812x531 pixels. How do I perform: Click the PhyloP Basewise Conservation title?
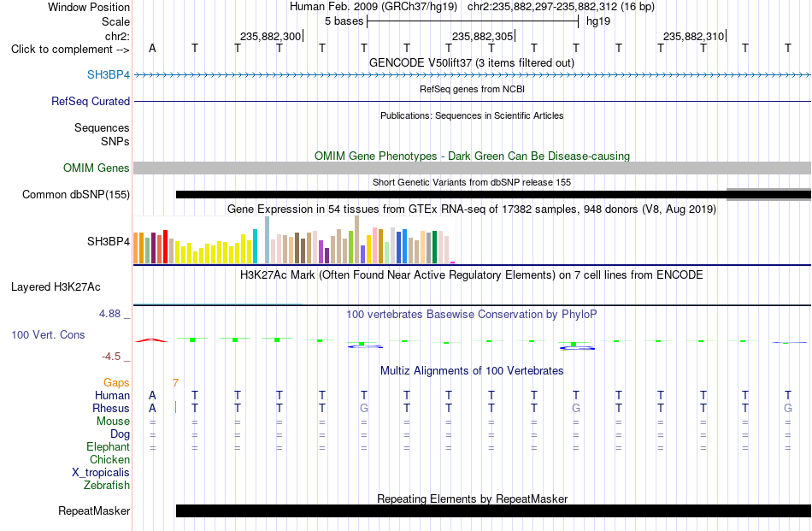(x=472, y=314)
